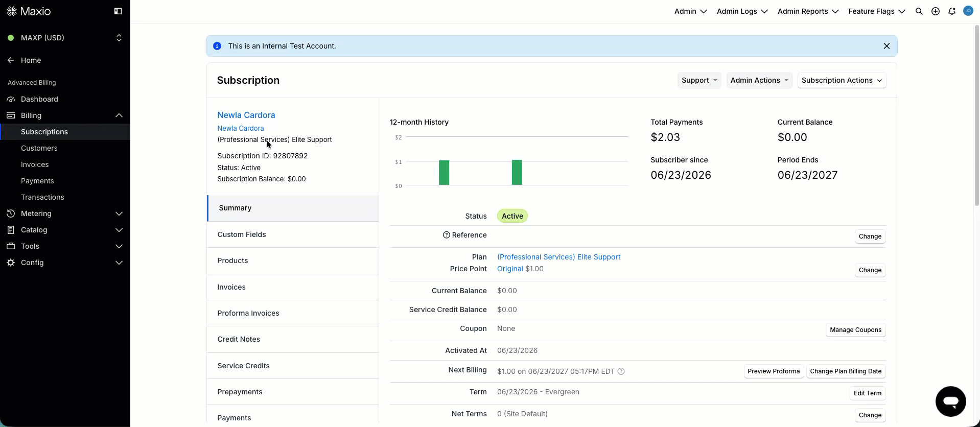Expand the Metering section chevron
This screenshot has height=427, width=980.
(119, 213)
